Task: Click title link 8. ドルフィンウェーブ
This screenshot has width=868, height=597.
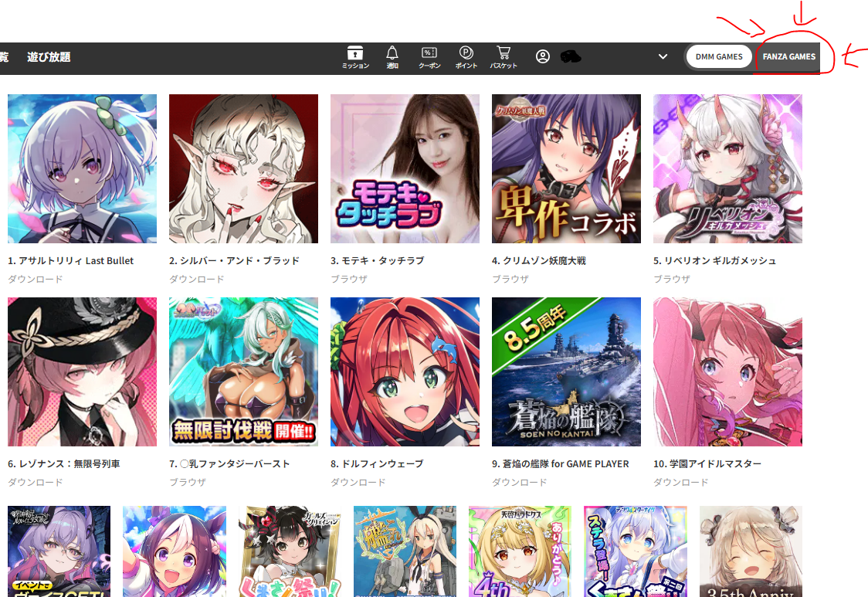Action: click(x=377, y=463)
